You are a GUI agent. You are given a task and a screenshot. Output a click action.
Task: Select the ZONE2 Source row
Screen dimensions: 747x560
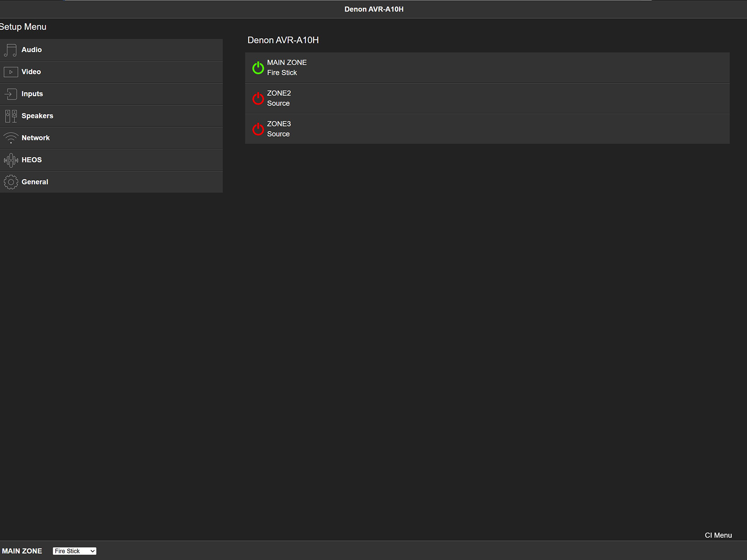487,98
